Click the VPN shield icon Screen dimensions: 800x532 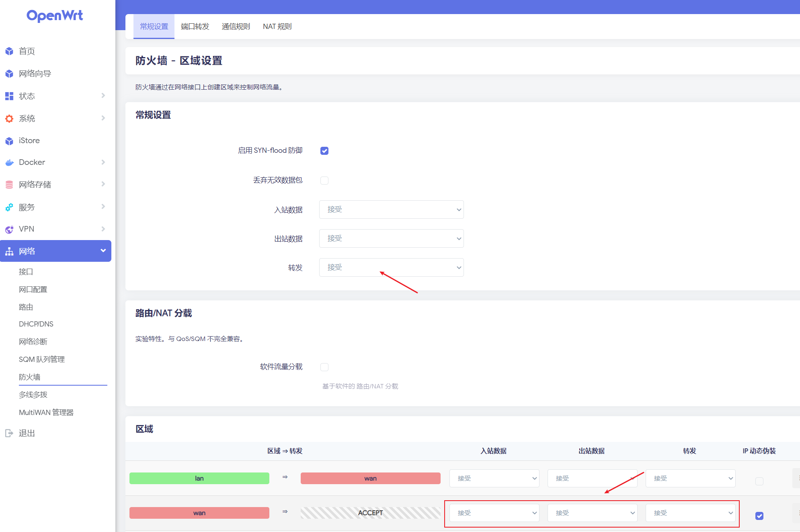pyautogui.click(x=9, y=229)
